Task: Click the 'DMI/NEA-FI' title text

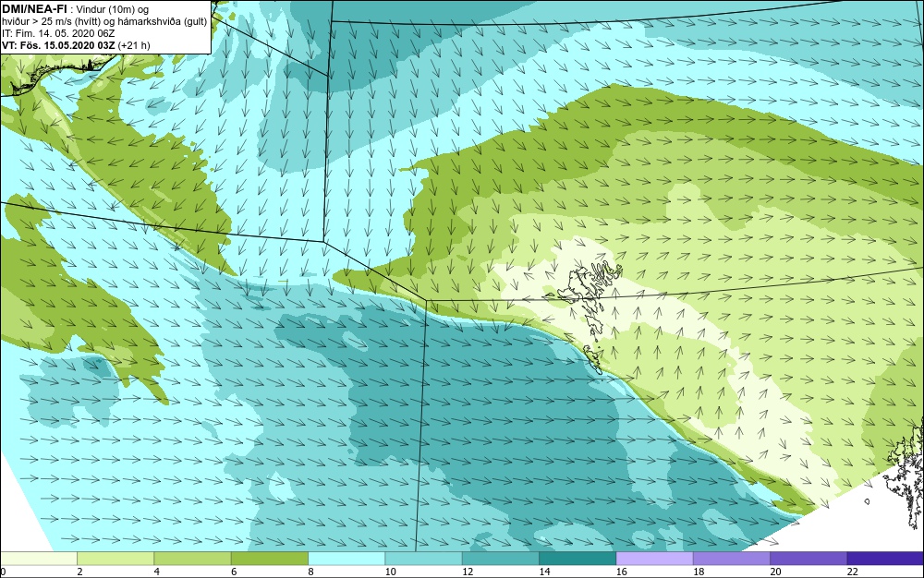Action: [33, 9]
